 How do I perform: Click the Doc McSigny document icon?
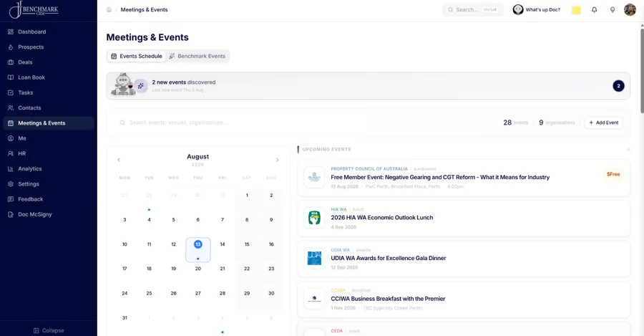click(x=11, y=214)
